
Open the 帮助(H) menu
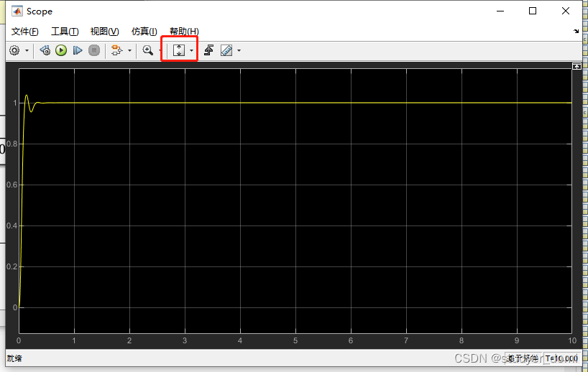(184, 32)
